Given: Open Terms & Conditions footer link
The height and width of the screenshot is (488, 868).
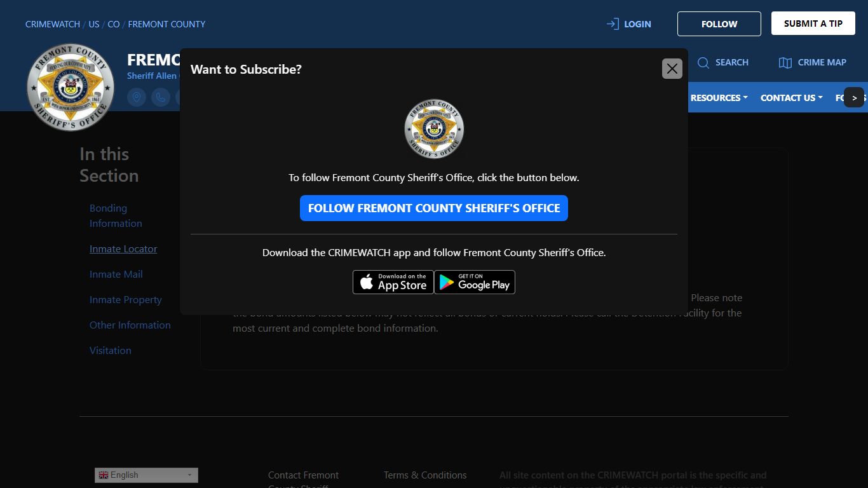Looking at the screenshot, I should (425, 475).
